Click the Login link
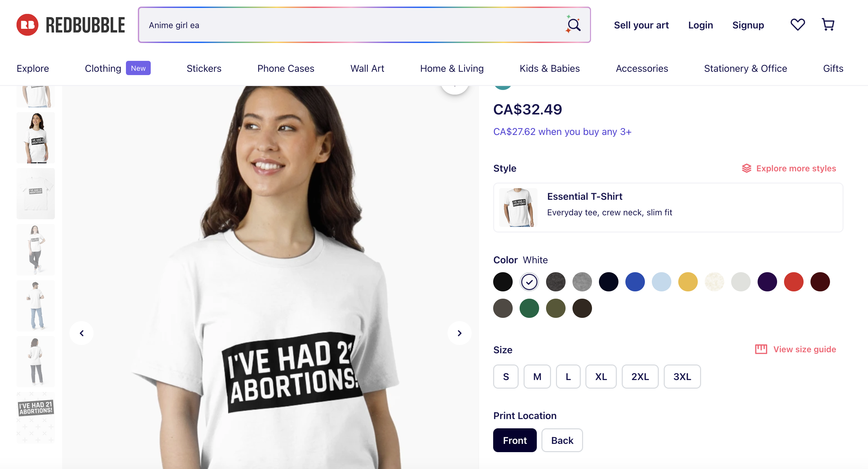868x469 pixels. coord(700,25)
